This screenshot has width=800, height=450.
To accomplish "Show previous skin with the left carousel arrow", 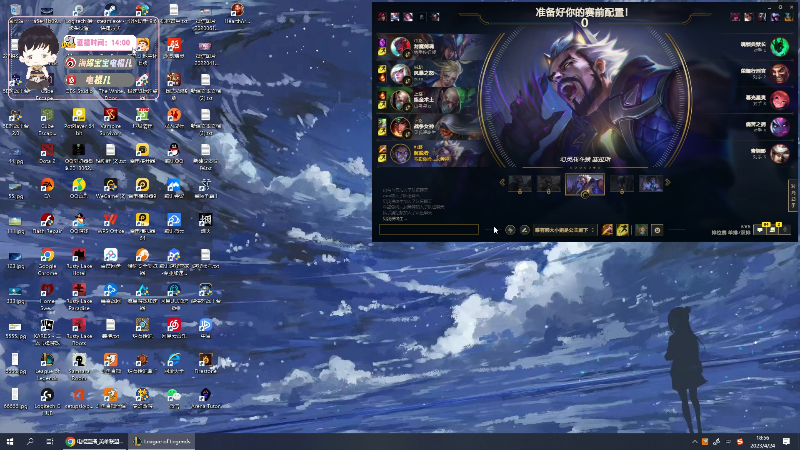I will click(x=502, y=183).
